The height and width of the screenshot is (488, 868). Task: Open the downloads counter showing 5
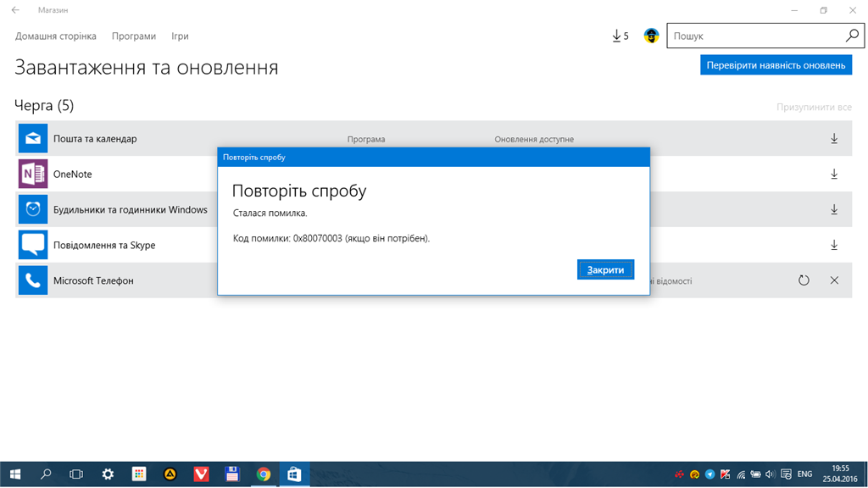click(x=620, y=36)
